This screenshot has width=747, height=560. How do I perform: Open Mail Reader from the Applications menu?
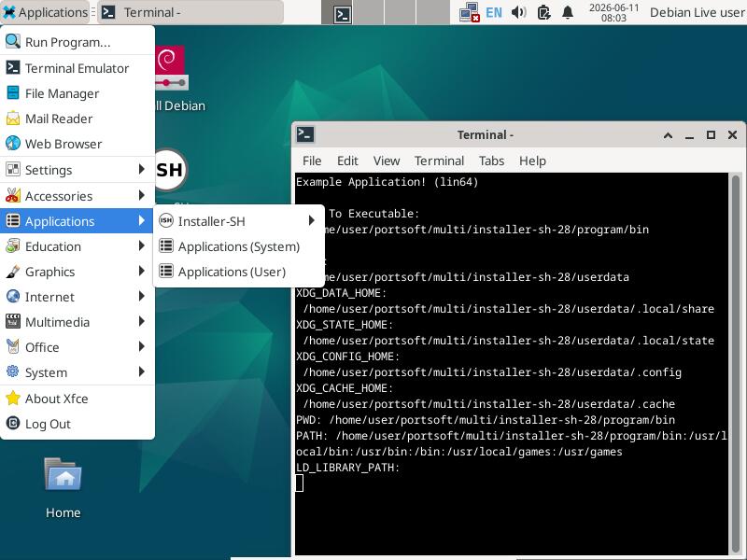point(78,119)
